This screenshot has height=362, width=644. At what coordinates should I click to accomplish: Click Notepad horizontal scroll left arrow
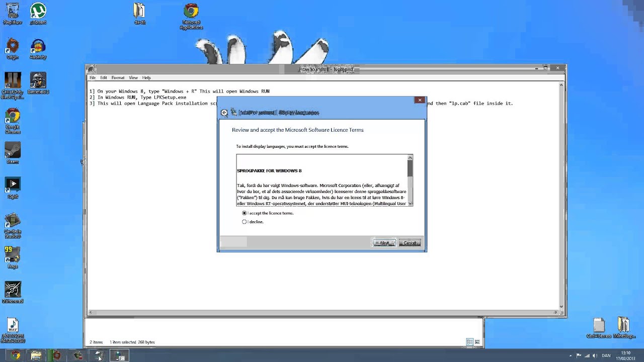[91, 313]
